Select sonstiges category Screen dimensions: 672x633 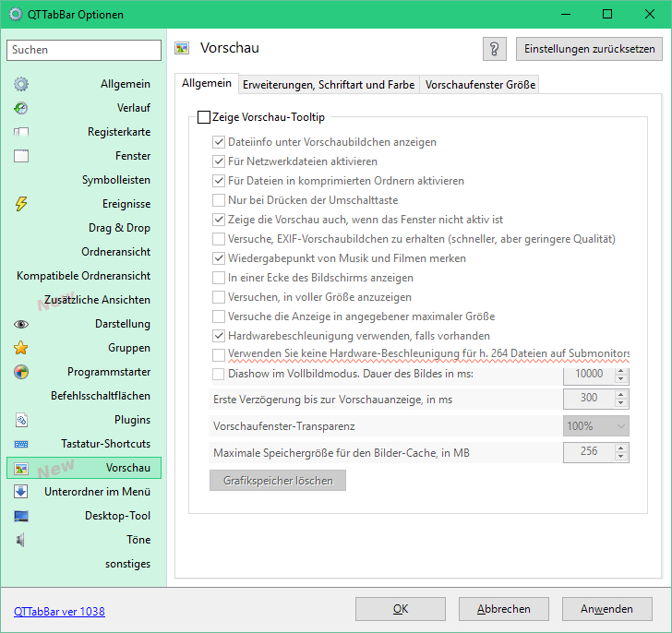pos(127,564)
